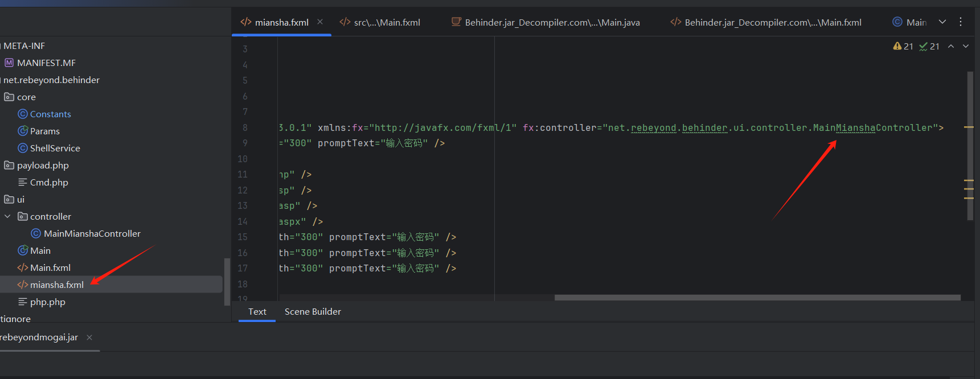Close the miansha.fxml editor tab
Image resolution: width=980 pixels, height=379 pixels.
click(x=320, y=22)
